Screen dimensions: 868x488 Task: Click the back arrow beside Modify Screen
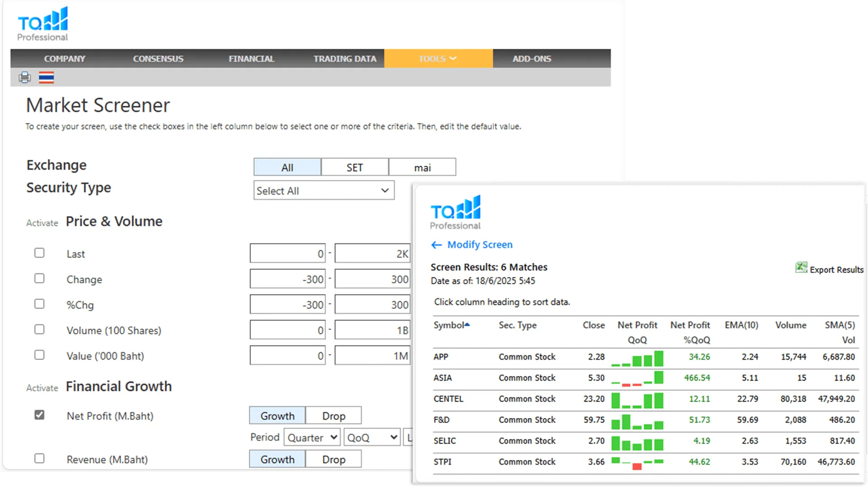pos(436,245)
